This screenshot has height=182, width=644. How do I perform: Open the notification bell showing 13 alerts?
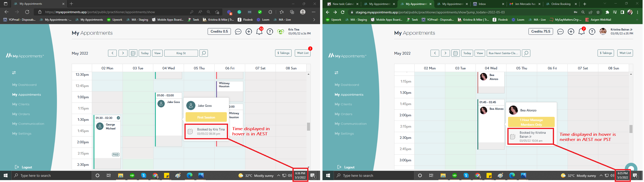[x=259, y=32]
